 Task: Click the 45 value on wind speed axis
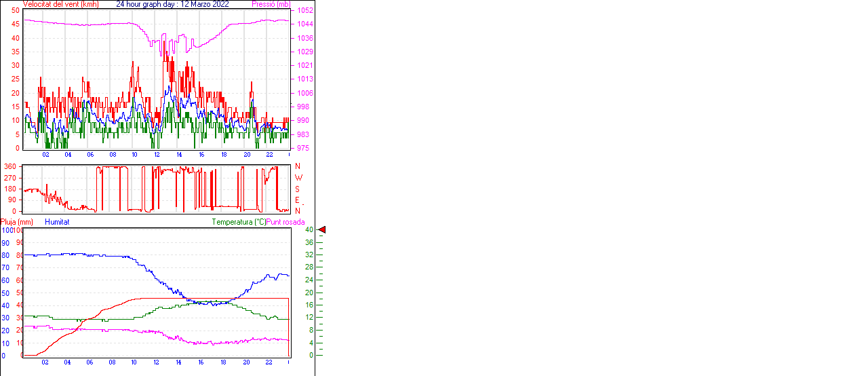(x=16, y=24)
